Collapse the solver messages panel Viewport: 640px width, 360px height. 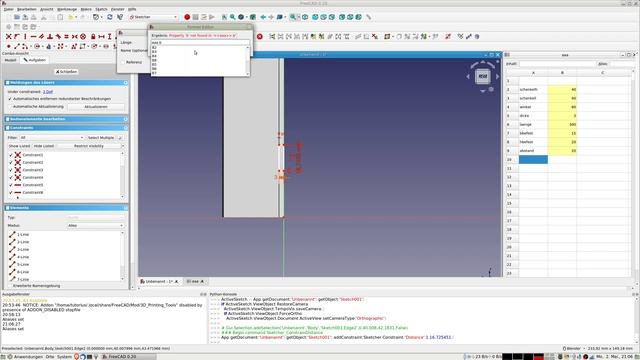click(x=125, y=82)
